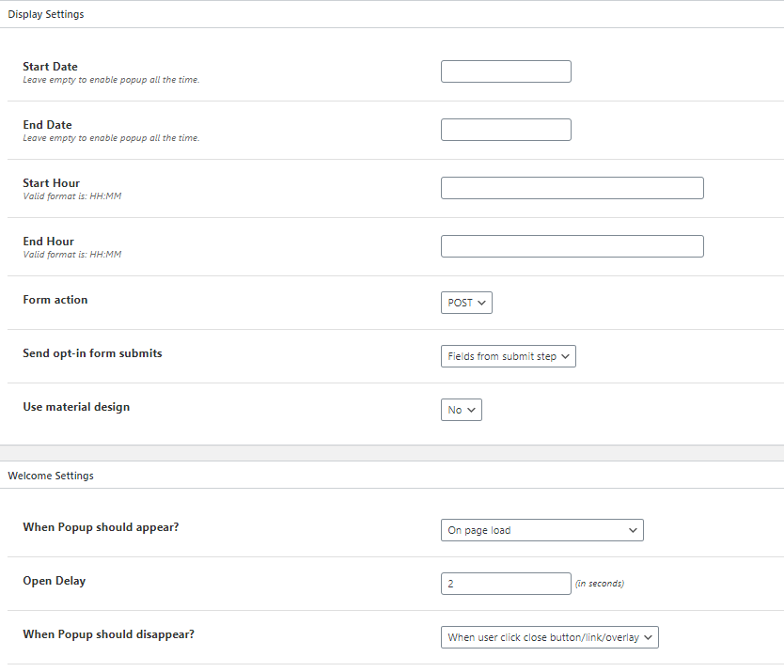Click the Start Hour text field
This screenshot has height=672, width=784.
[x=572, y=188]
